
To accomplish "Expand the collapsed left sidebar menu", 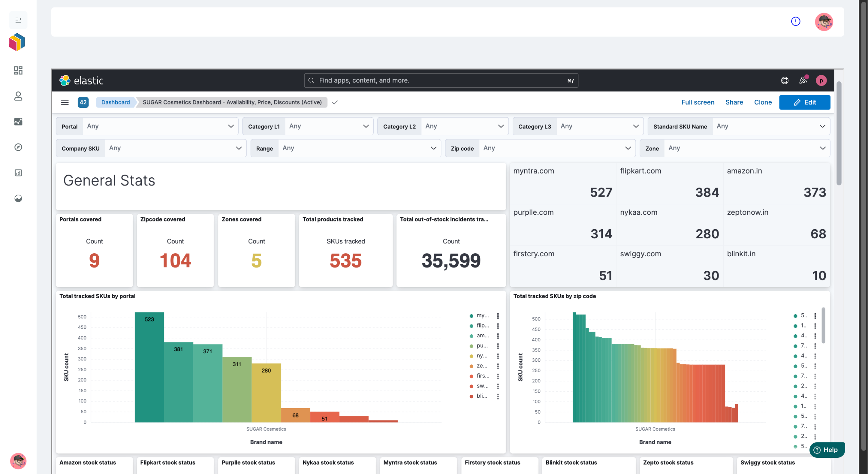I will (x=18, y=20).
